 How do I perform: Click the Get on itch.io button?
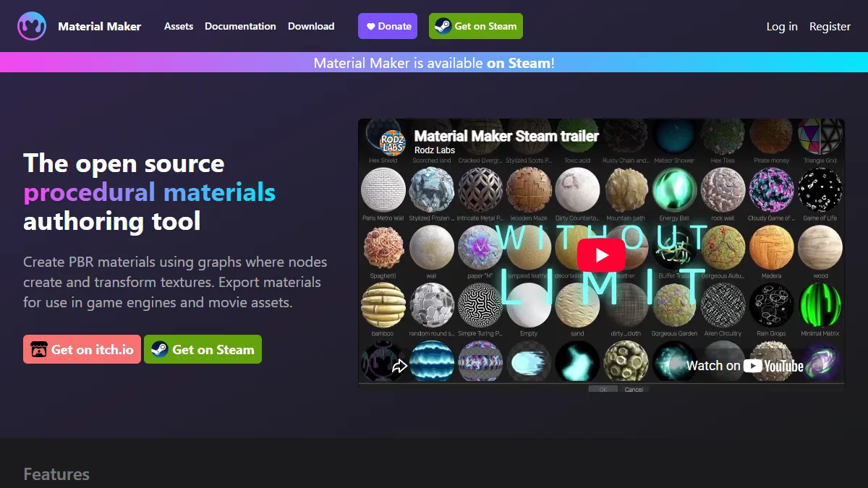(82, 349)
